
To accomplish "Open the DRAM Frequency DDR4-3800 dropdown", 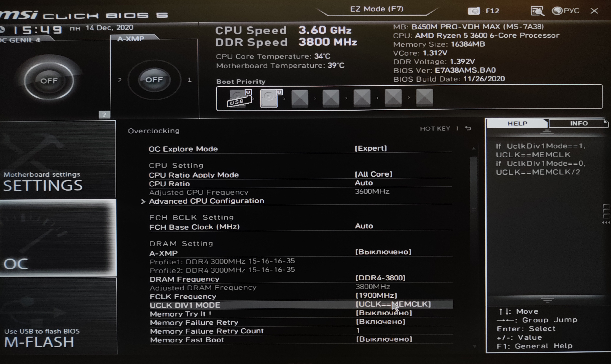I will click(x=380, y=278).
